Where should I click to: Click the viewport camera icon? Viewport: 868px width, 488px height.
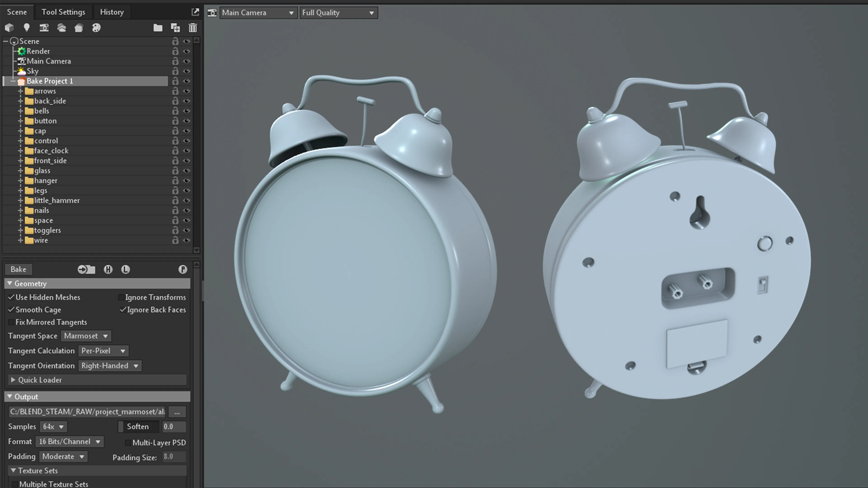pos(212,13)
